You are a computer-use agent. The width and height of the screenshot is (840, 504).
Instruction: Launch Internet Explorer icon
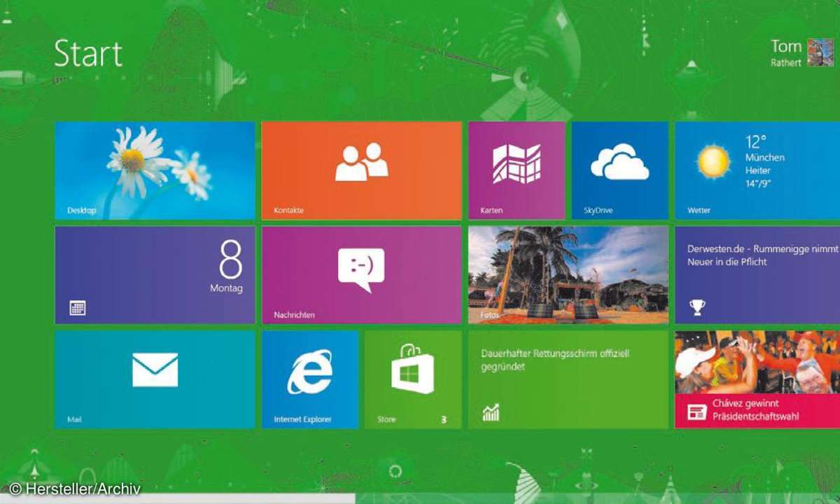click(310, 371)
